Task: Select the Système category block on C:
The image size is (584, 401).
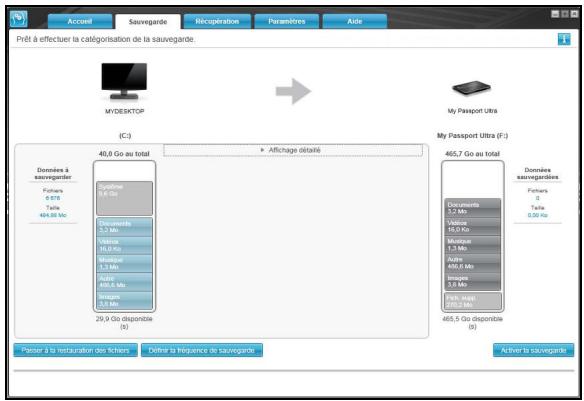Action: pos(124,198)
